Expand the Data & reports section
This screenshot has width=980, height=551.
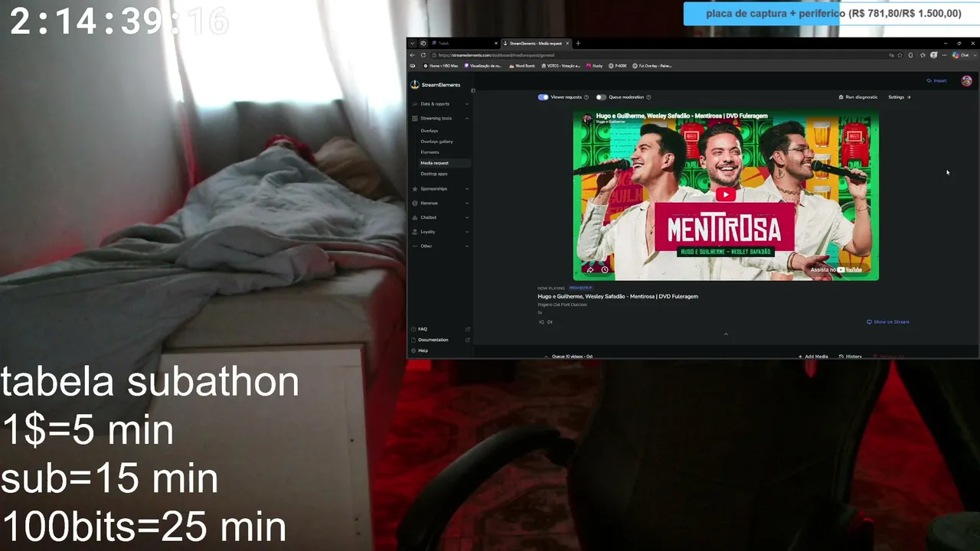pos(440,104)
